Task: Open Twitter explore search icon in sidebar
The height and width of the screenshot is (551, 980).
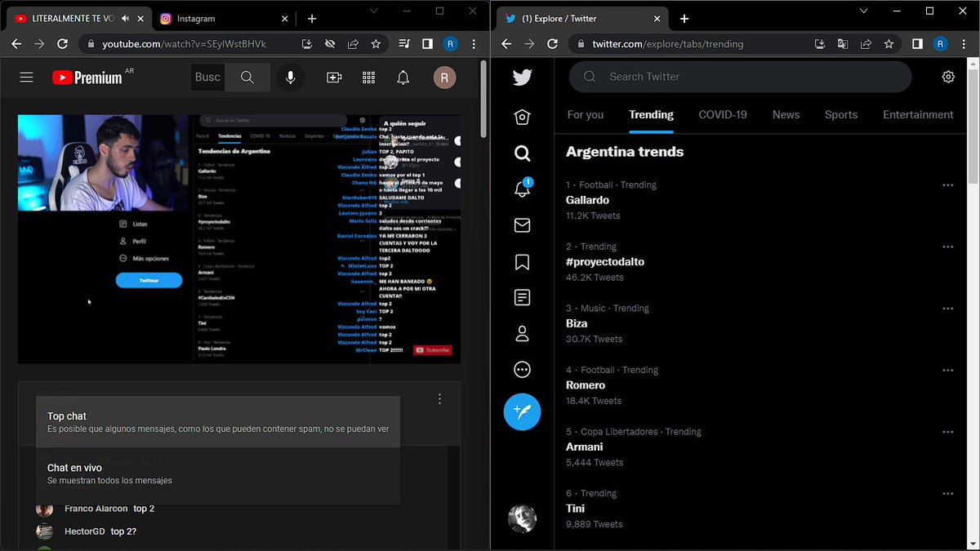Action: click(x=523, y=153)
